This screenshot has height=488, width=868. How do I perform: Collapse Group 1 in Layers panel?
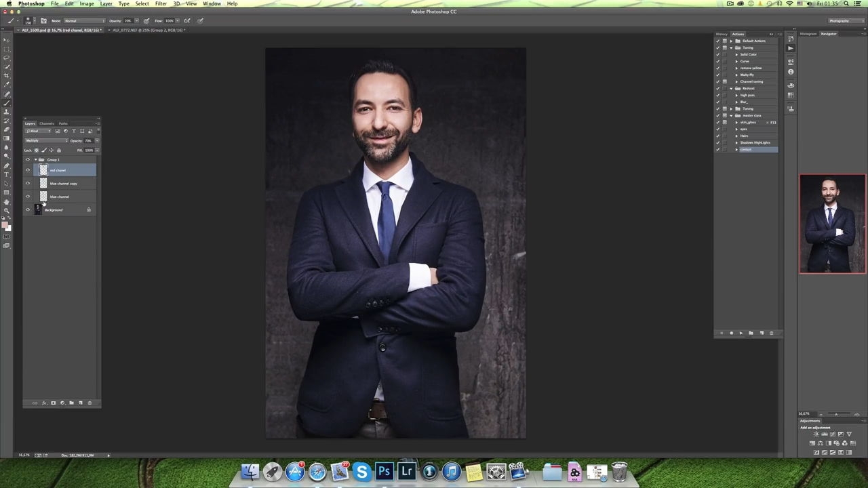(35, 160)
